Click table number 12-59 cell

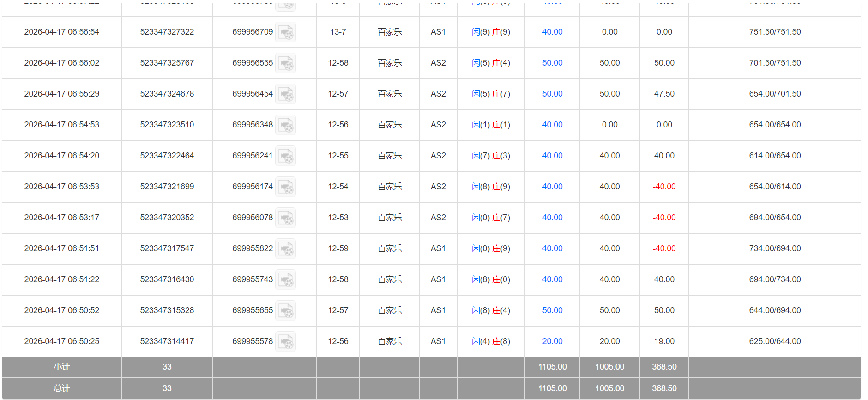338,248
